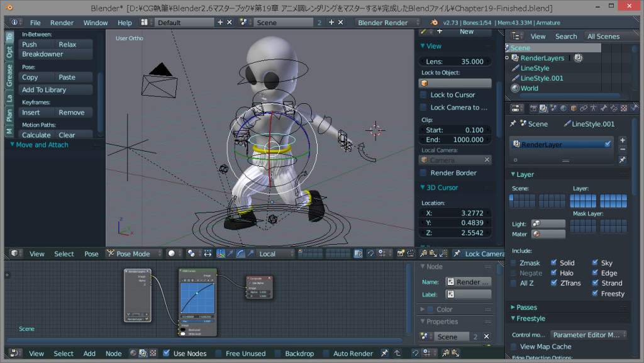Switch to the All Scenes tab

coord(603,36)
